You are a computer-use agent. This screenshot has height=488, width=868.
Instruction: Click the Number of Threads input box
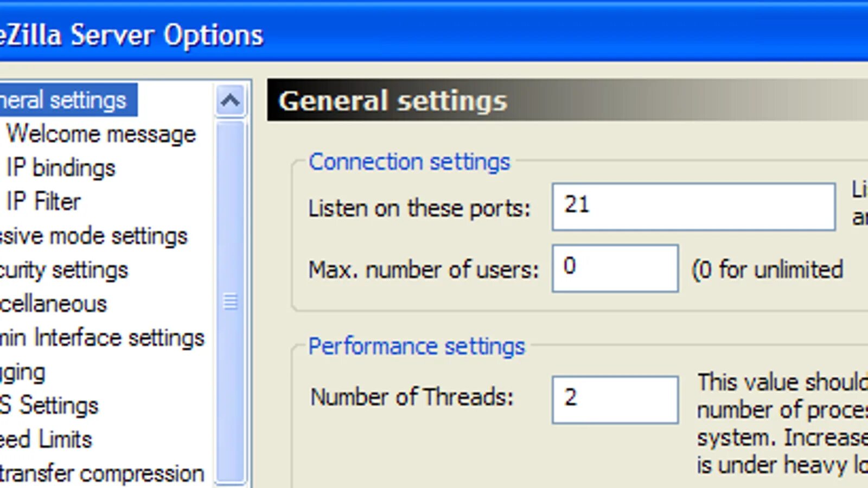[615, 400]
